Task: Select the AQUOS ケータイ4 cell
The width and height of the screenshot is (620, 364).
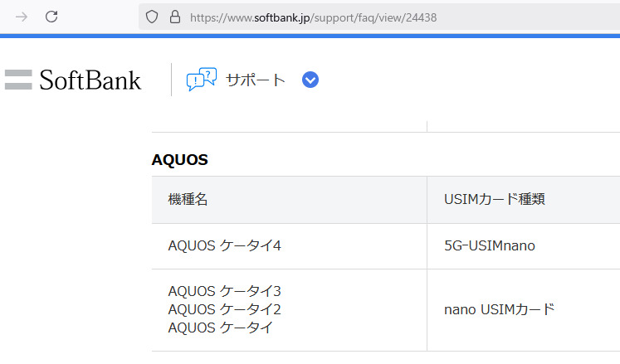Action: click(224, 246)
